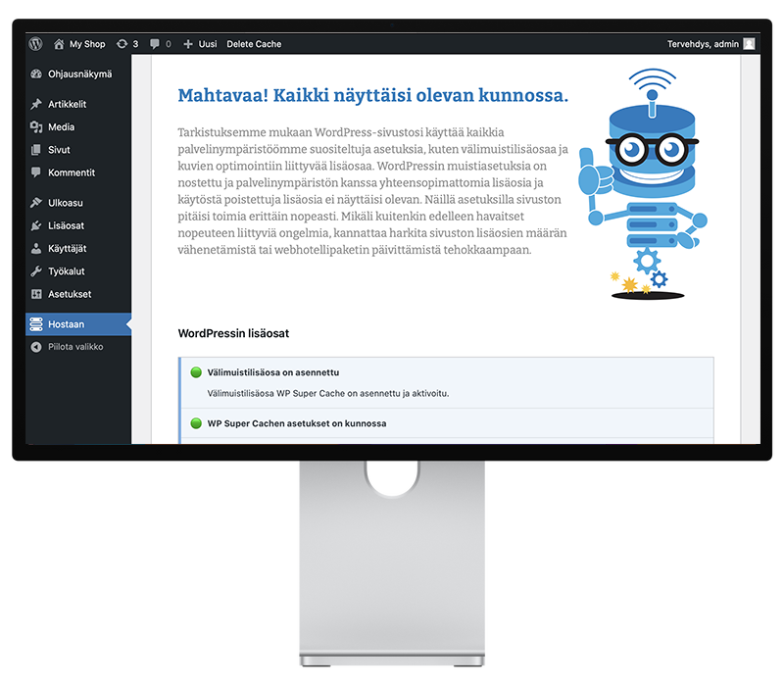Open Kommentit menu item
Viewport: 784px width, 686px height.
(72, 172)
